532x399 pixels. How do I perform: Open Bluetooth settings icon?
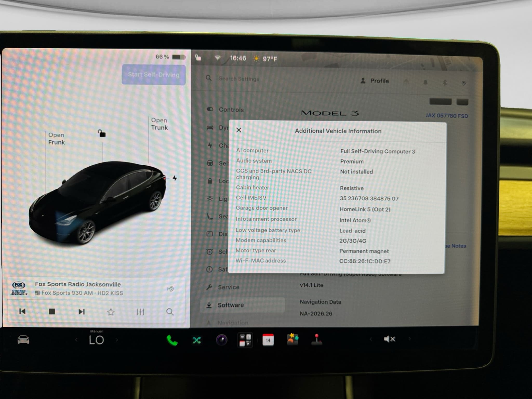(x=444, y=83)
